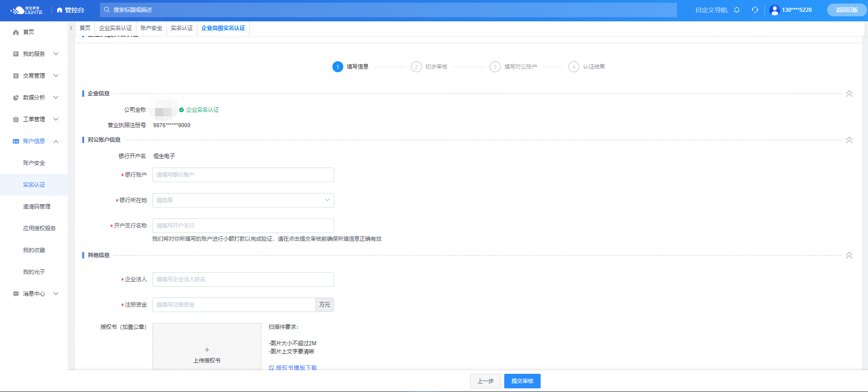The image size is (868, 392).
Task: Switch to the 实名认证 tab
Action: coord(182,28)
